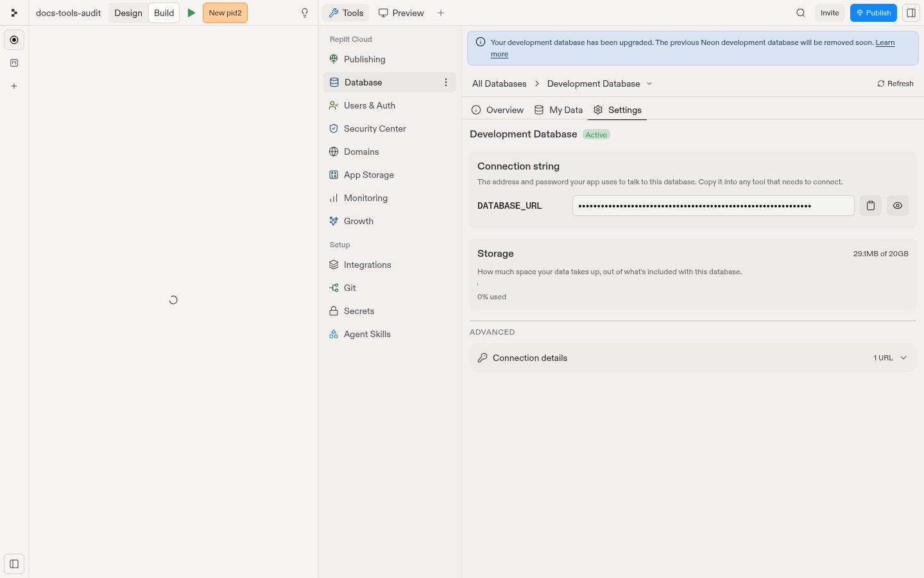Open Agent Skills under Setup

point(389,334)
